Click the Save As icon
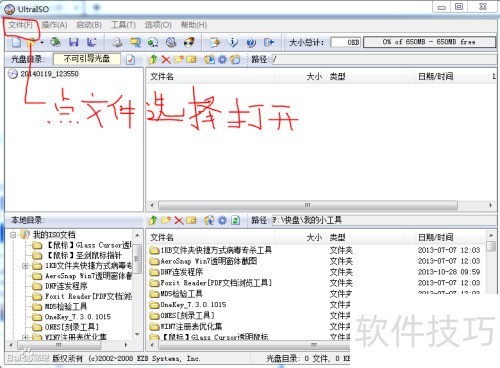The image size is (500, 368). tap(91, 42)
